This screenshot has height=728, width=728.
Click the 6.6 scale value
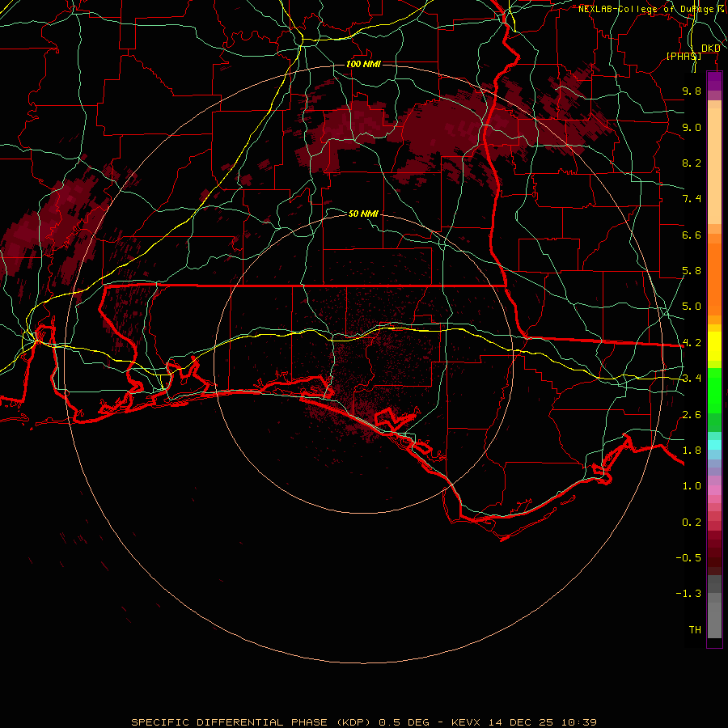coord(692,235)
